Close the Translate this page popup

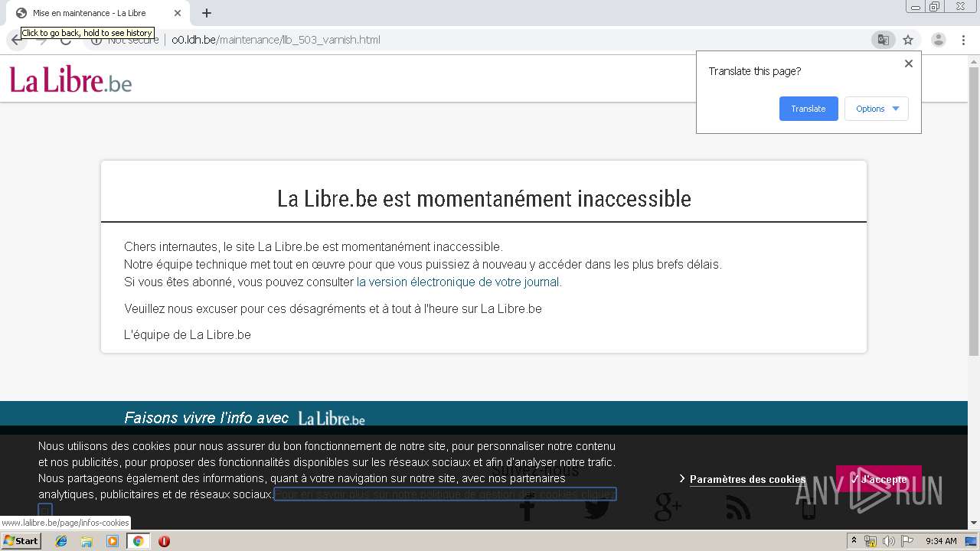[x=909, y=64]
